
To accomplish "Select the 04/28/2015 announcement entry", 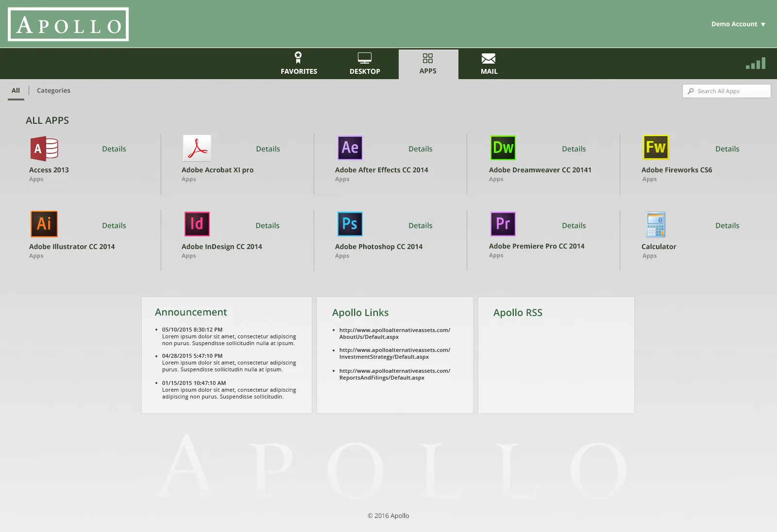I will click(x=229, y=363).
